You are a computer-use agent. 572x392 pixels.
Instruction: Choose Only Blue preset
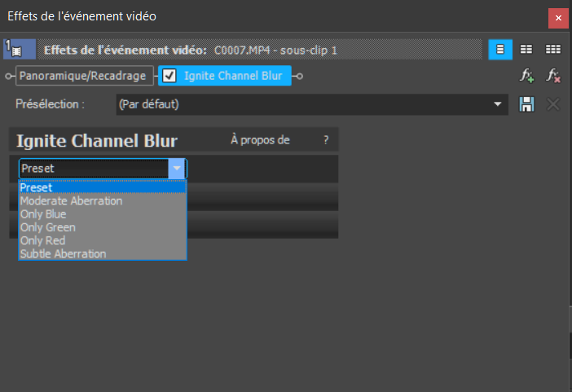point(103,214)
